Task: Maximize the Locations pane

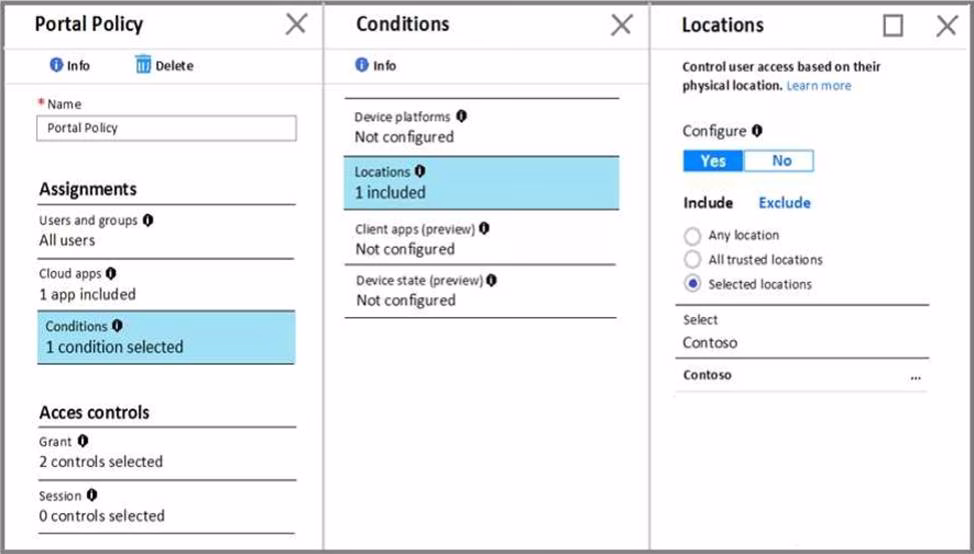Action: [893, 26]
